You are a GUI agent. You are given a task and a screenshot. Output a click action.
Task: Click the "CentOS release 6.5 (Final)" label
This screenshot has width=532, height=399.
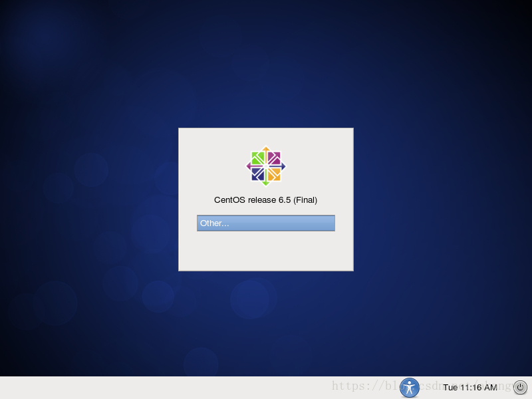pyautogui.click(x=265, y=200)
